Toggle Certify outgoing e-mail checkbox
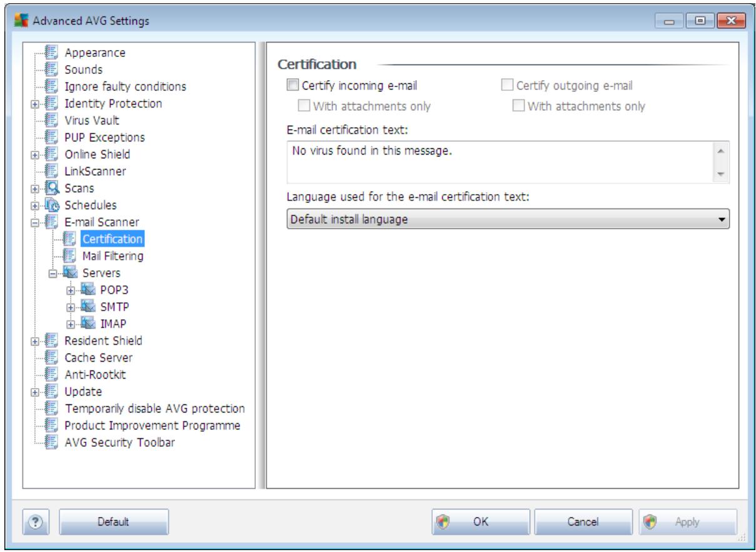Viewport: 756px width, 552px height. pyautogui.click(x=508, y=86)
